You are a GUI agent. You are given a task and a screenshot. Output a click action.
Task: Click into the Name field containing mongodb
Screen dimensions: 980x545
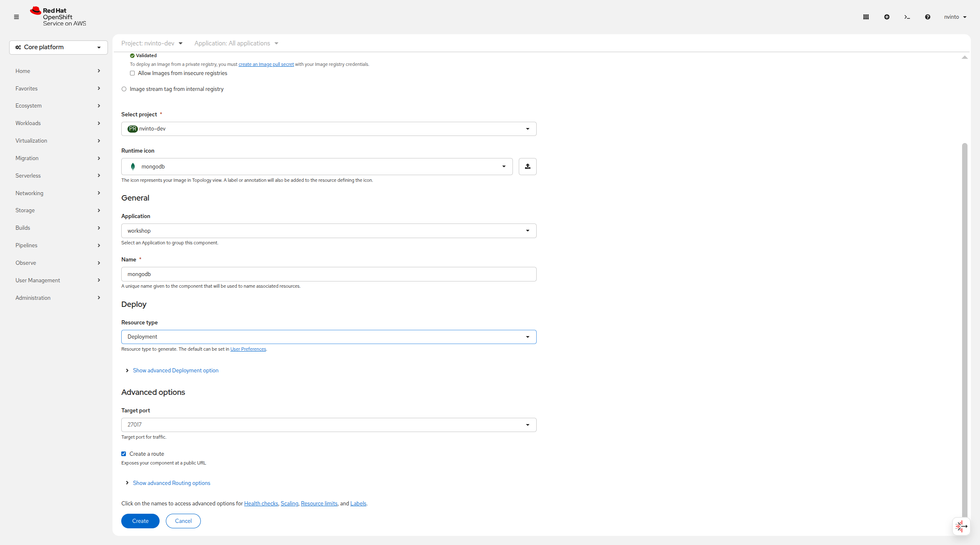click(x=329, y=274)
